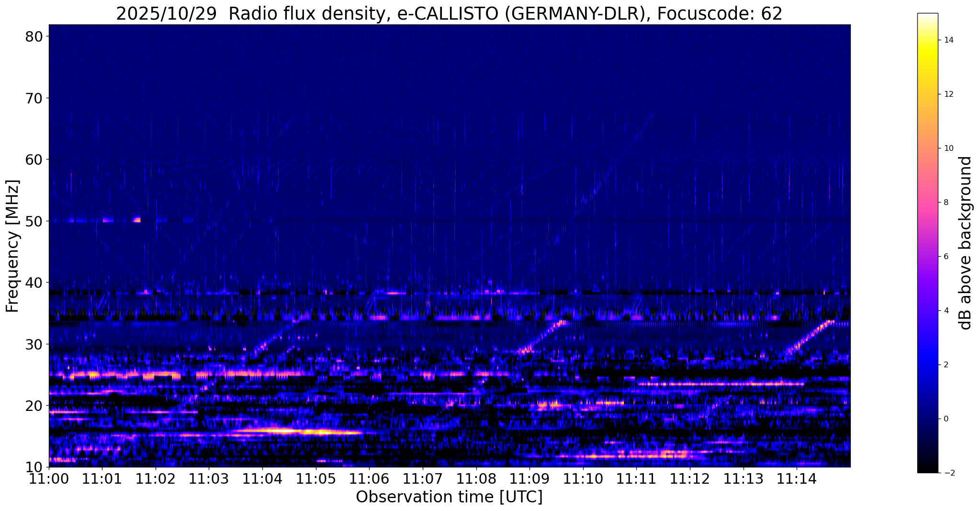Screen dimensions: 980x511
Task: Click the 11:05 time tick label
Action: coord(316,478)
